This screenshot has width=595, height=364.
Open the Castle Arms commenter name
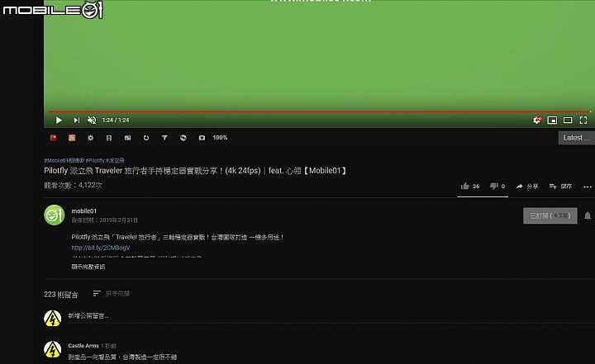[83, 346]
